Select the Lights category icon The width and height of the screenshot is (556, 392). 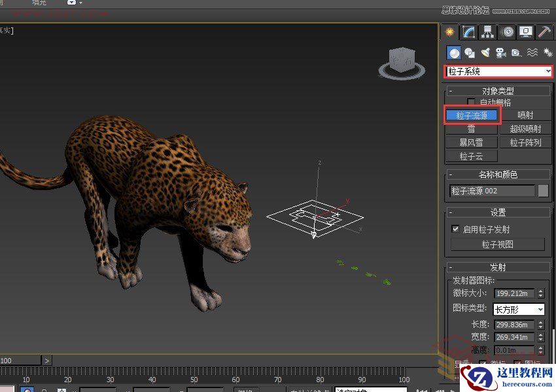tap(485, 53)
